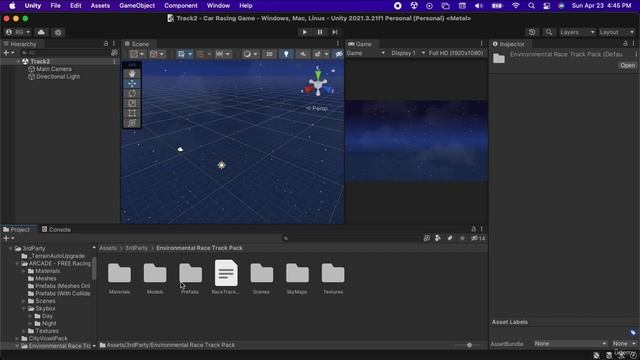The height and width of the screenshot is (360, 640).
Task: Click the Open button in Inspector
Action: click(x=627, y=66)
